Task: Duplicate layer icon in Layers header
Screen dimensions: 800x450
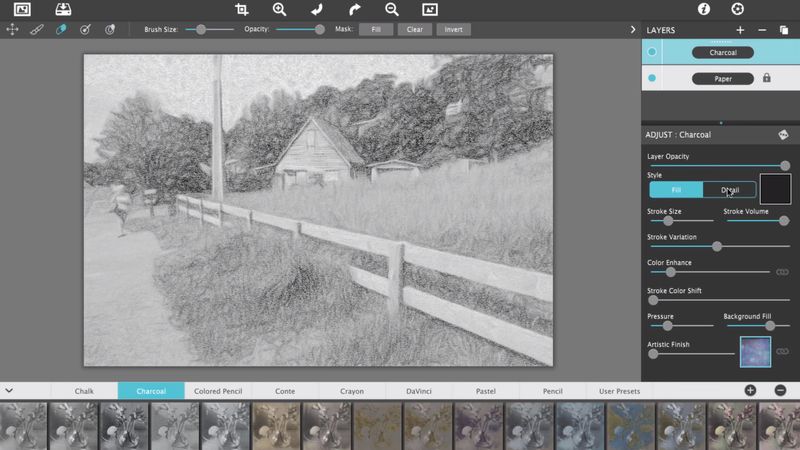Action: 784,30
